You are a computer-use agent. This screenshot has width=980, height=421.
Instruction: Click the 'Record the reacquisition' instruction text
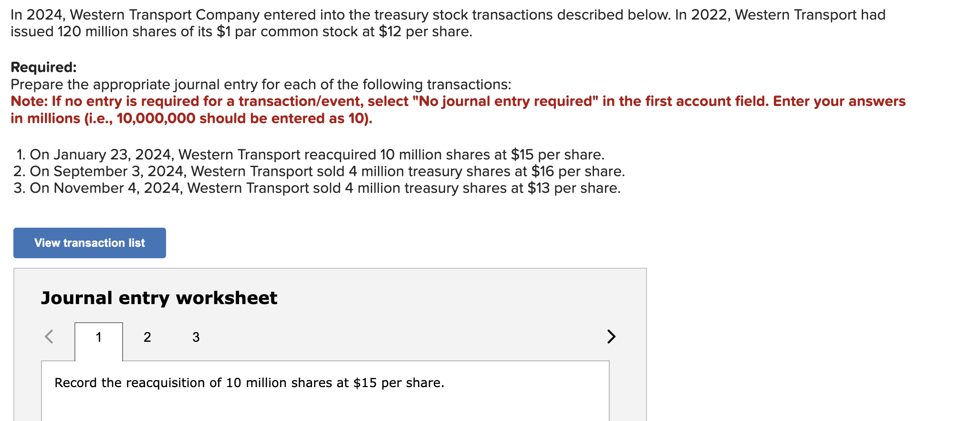[249, 383]
